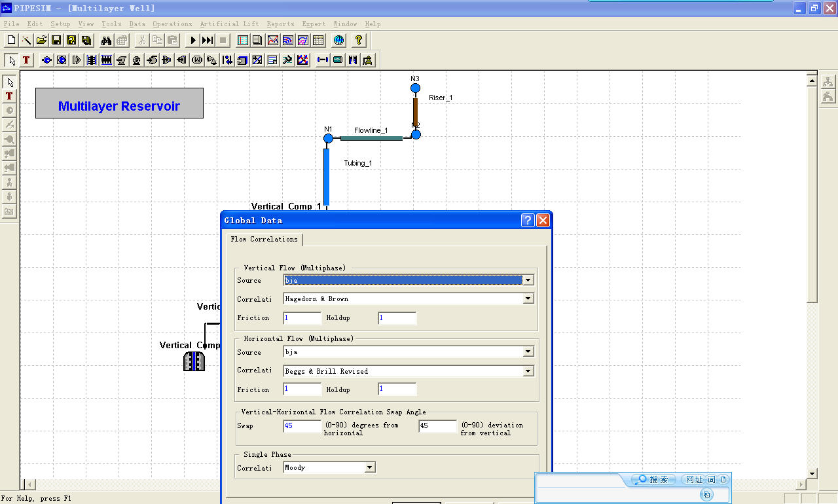Select the Multilayer Reservoir title box
The image size is (838, 504).
(119, 103)
